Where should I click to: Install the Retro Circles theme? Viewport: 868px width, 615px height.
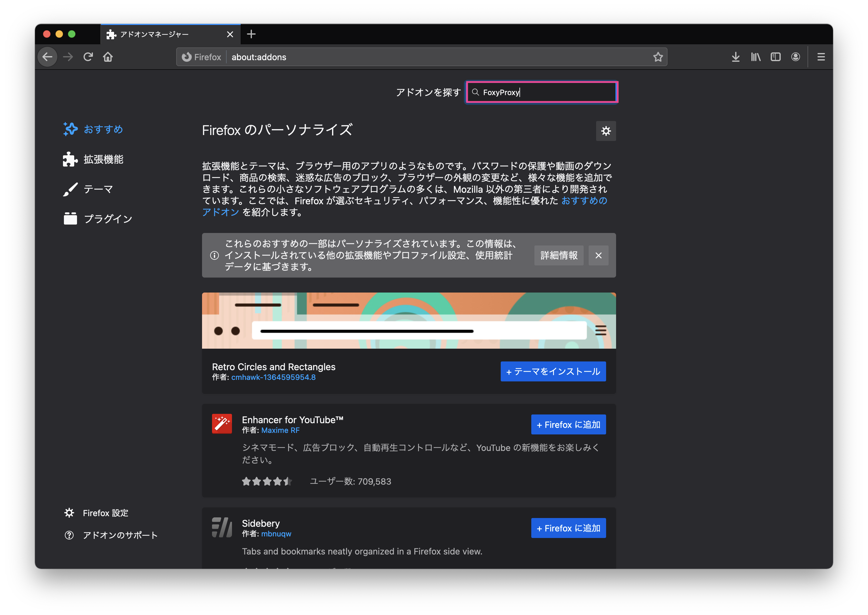click(x=553, y=371)
